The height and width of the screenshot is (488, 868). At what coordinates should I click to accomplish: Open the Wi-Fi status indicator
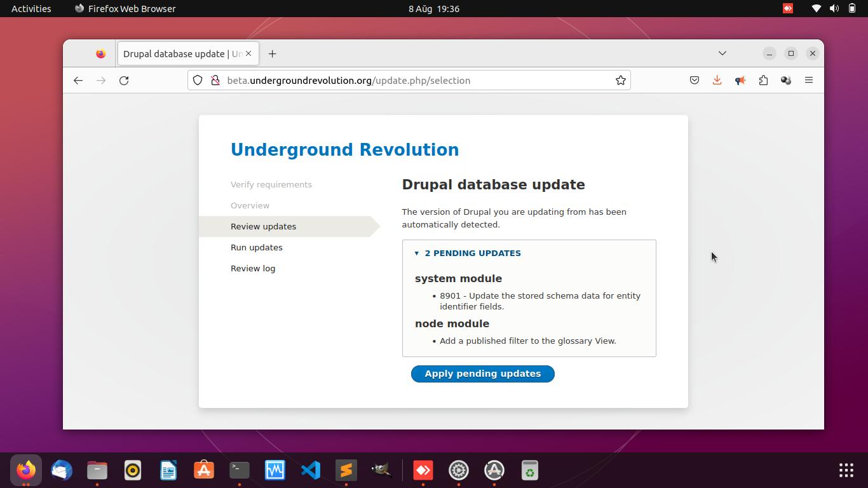pos(817,9)
